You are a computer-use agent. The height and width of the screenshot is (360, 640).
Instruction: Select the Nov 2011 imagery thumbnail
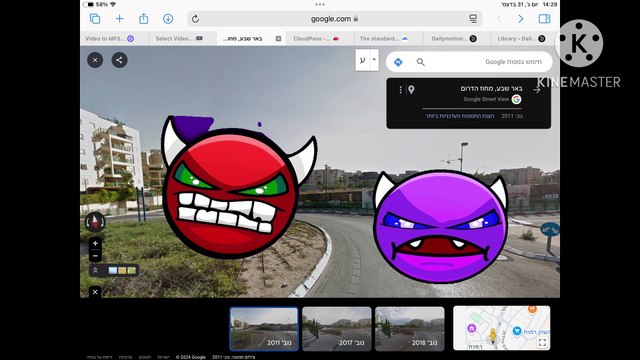264,329
